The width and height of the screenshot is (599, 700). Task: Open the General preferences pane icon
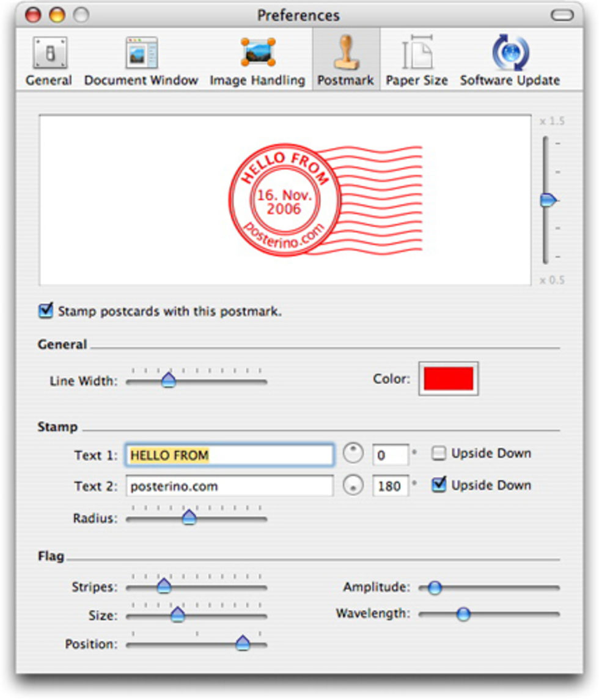(x=49, y=54)
